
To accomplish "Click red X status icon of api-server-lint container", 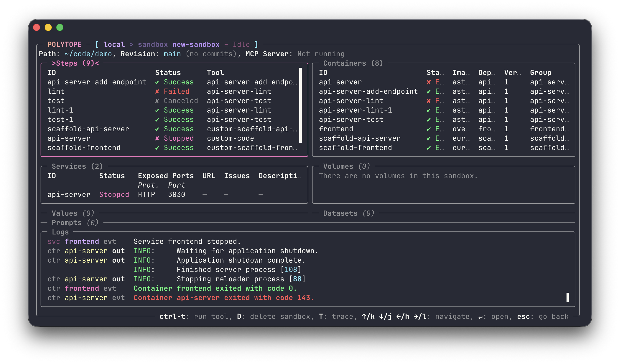I will [429, 101].
